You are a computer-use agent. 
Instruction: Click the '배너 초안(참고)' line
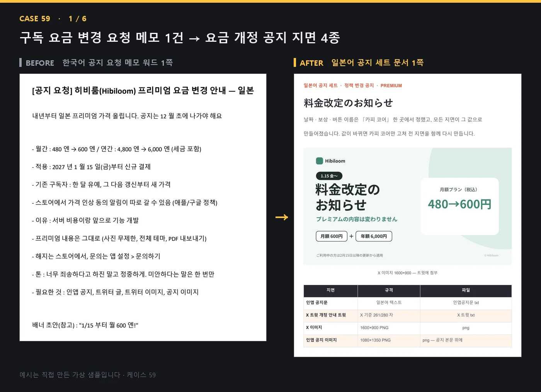click(85, 325)
